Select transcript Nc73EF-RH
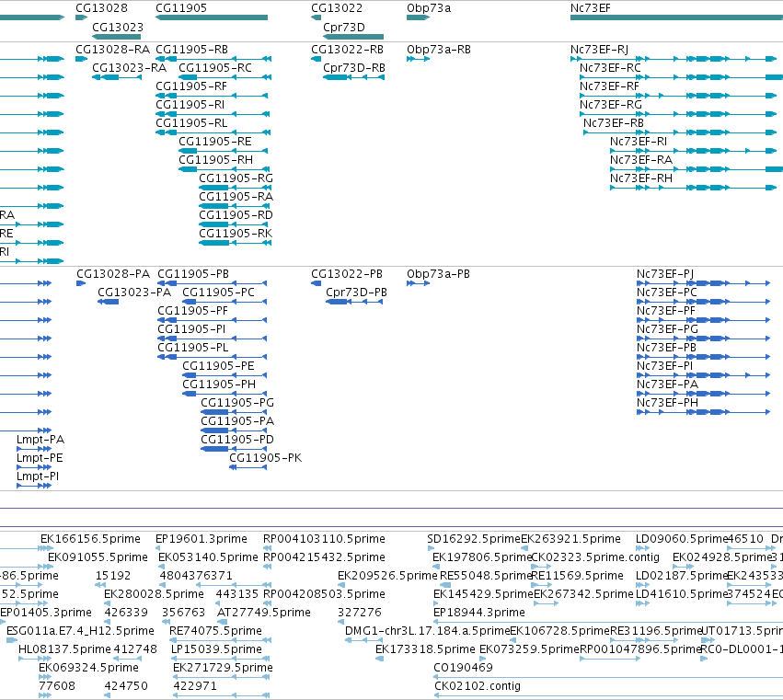The height and width of the screenshot is (700, 783). click(640, 178)
